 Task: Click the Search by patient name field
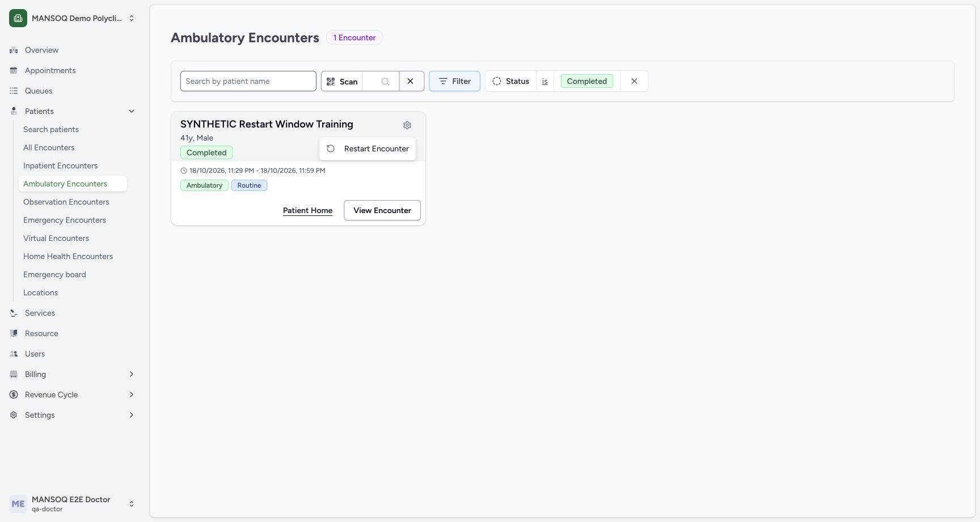coord(248,81)
